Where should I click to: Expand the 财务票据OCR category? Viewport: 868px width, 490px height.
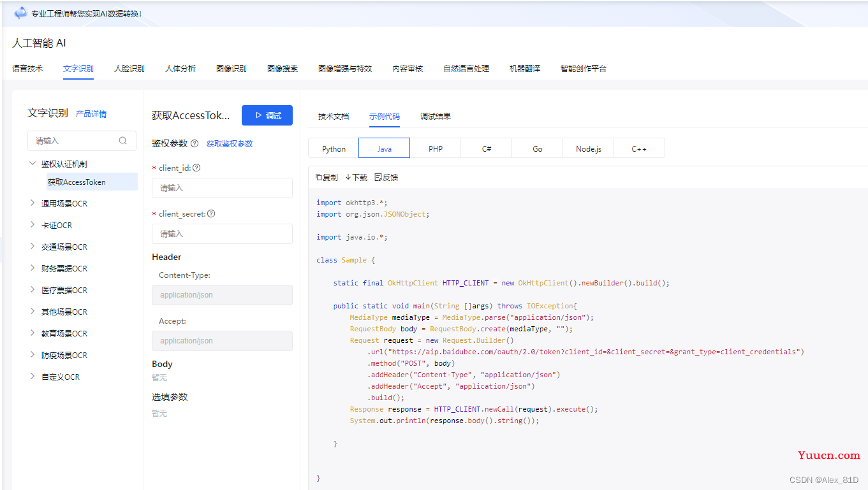[33, 268]
